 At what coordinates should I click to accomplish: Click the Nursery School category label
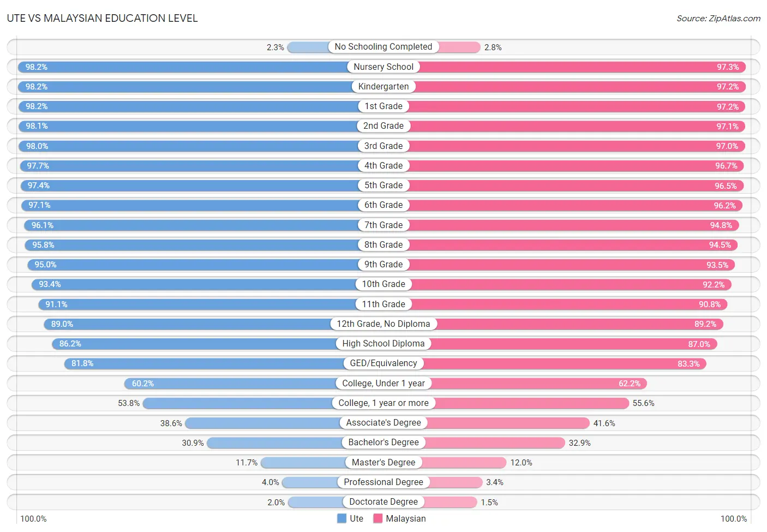[x=383, y=67]
